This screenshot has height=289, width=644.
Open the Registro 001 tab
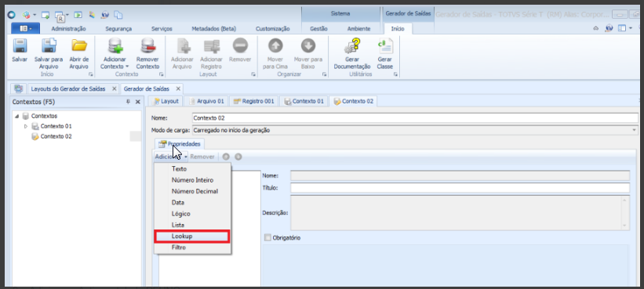(254, 101)
